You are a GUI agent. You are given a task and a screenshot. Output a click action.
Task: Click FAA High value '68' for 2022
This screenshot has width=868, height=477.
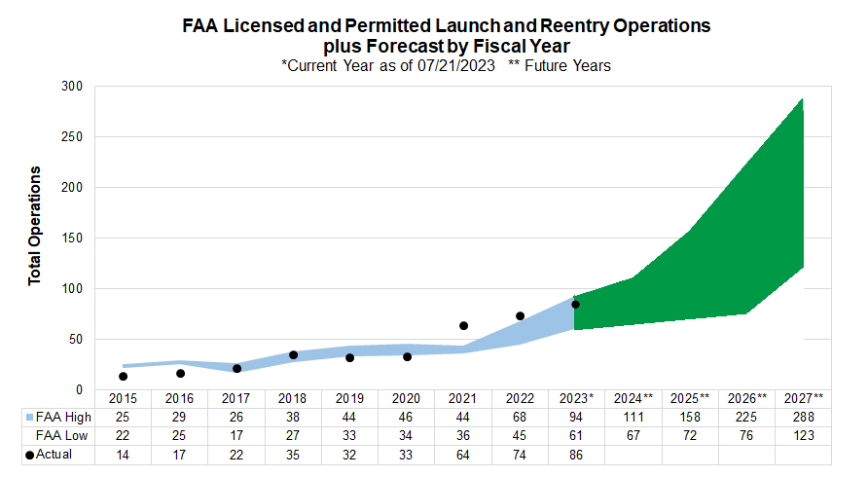click(x=520, y=418)
